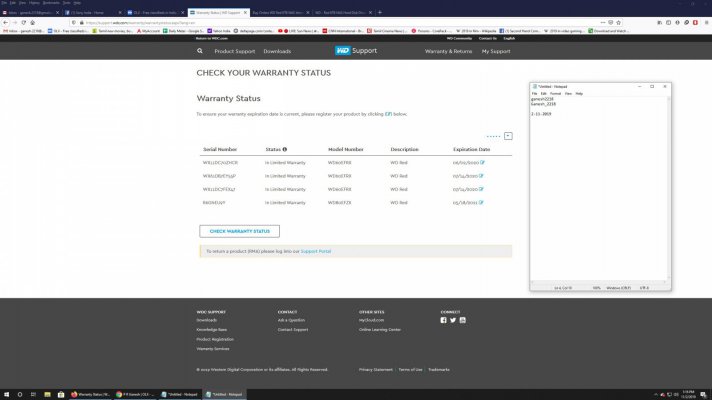Click the Ask a Question footer link
This screenshot has width=712, height=400.
(x=291, y=320)
